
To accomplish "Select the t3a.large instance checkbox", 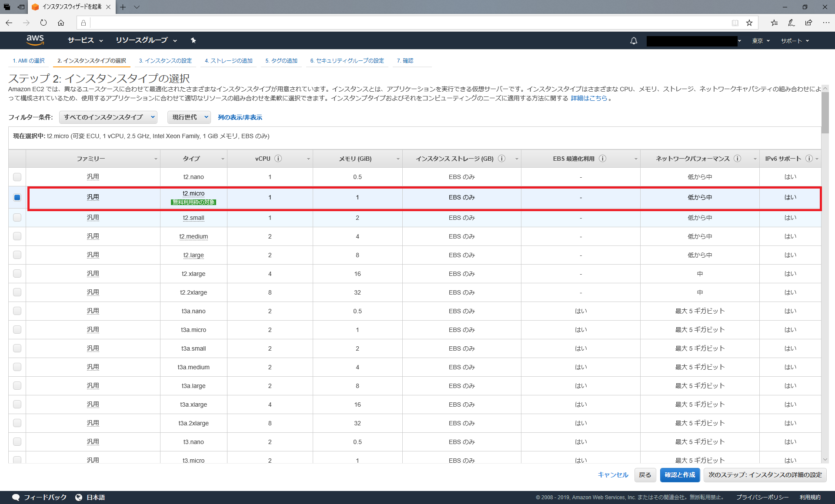I will pos(17,385).
